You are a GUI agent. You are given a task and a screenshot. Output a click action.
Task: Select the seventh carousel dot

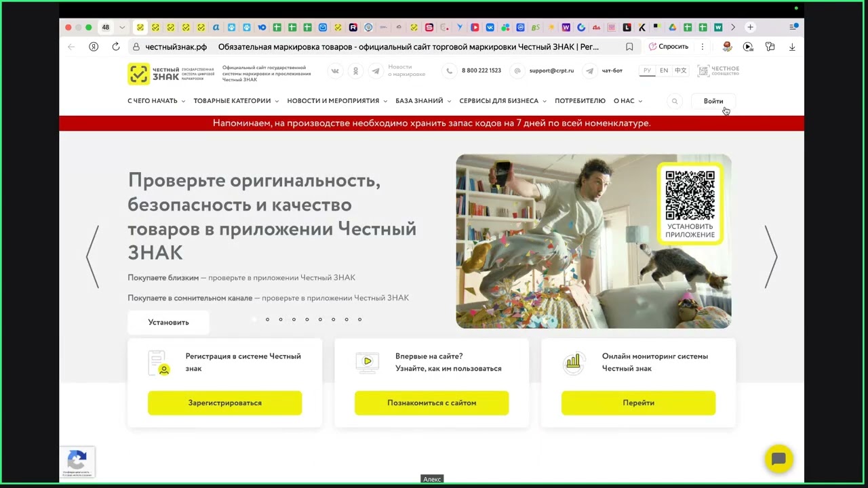pos(334,319)
